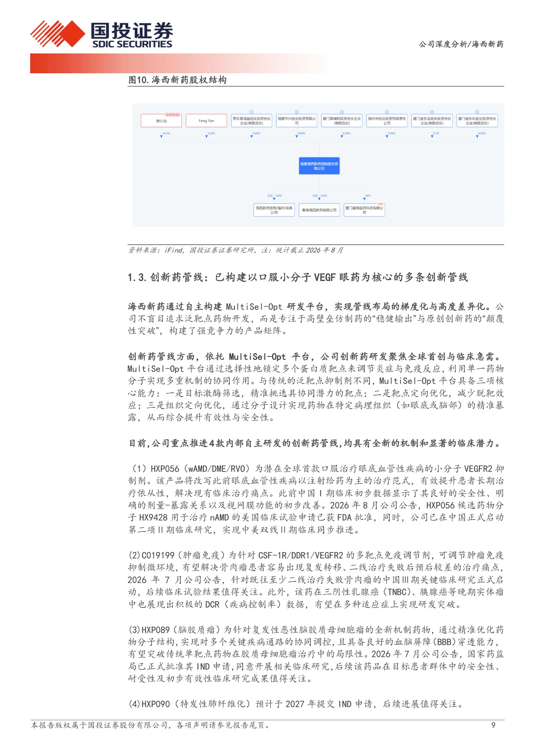Screen dimensions: 535x756
Task: Click the 49% subsidiary stake label
Action: tap(368, 196)
